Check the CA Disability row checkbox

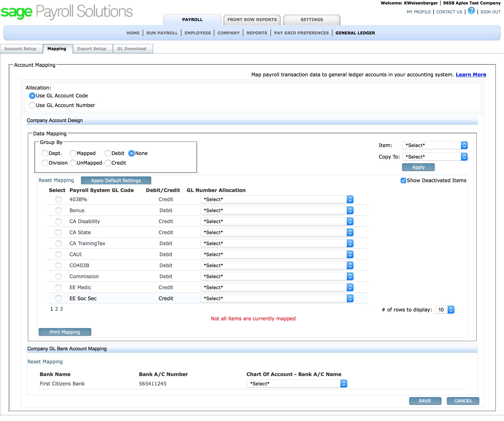click(58, 222)
